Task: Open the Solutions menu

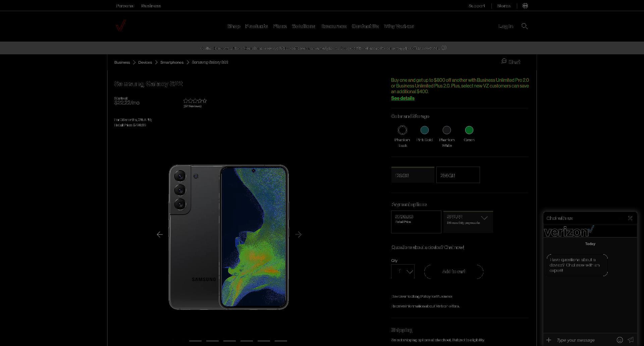Action: [x=304, y=26]
